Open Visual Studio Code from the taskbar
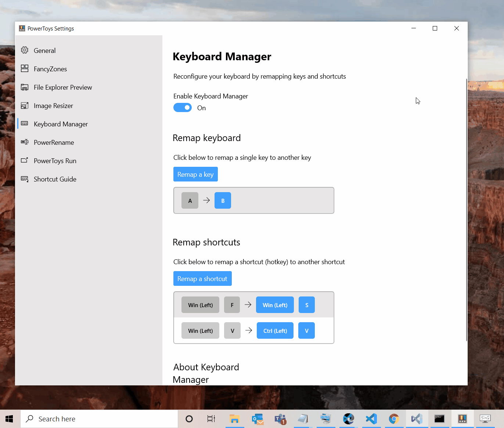504x428 pixels. [371, 418]
